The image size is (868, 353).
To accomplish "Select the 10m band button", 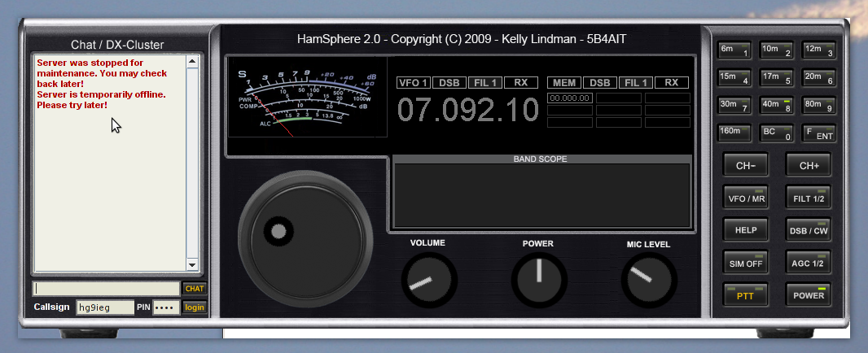I will tap(776, 50).
